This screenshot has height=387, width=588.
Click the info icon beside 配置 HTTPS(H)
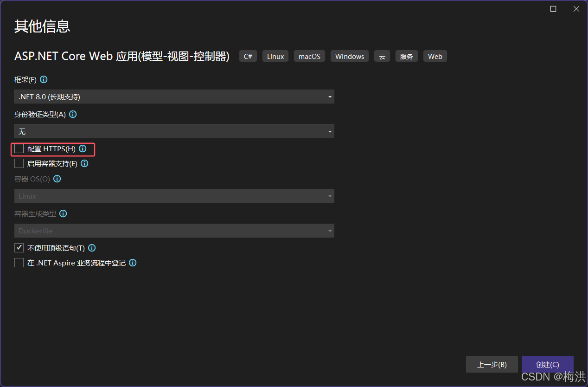(83, 148)
